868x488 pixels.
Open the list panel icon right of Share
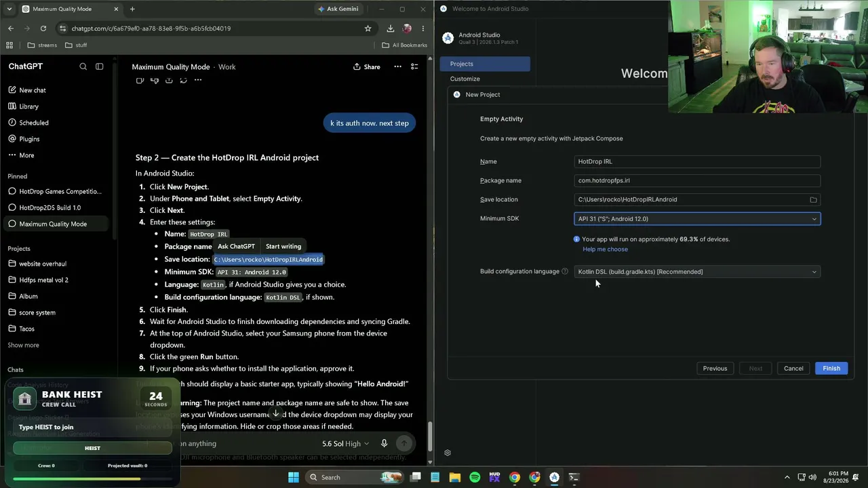coord(414,66)
